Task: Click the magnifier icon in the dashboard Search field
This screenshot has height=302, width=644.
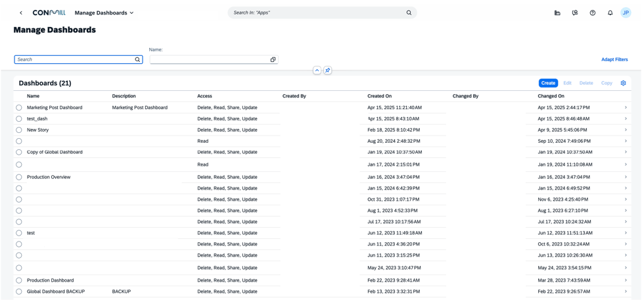Action: (137, 60)
